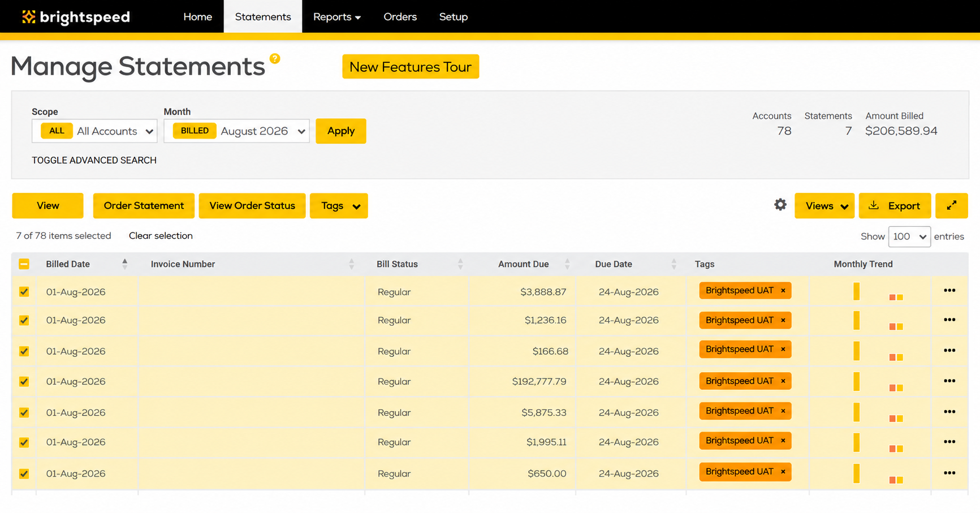Open actions menu for $5,875.33 row
Screen dimensions: 980x513
coord(949,412)
